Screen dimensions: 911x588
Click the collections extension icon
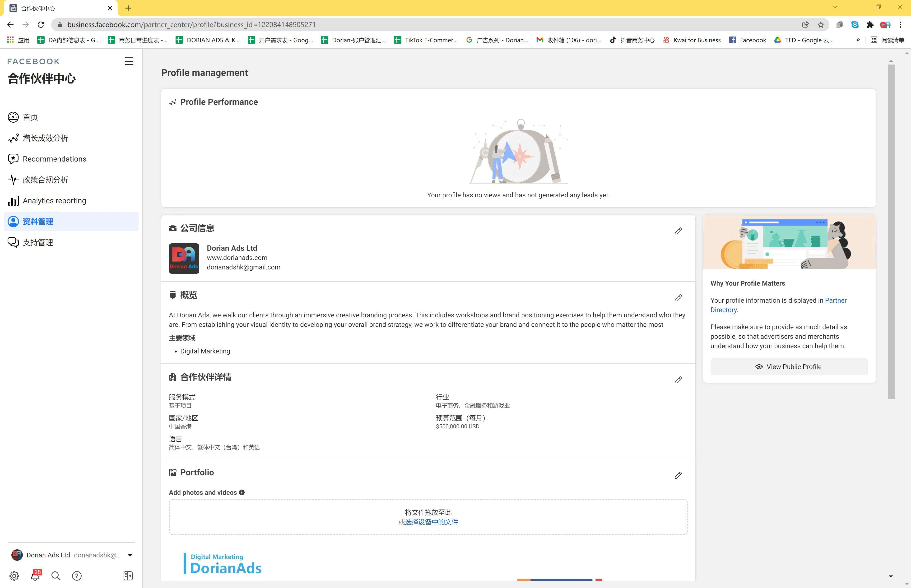coord(840,24)
